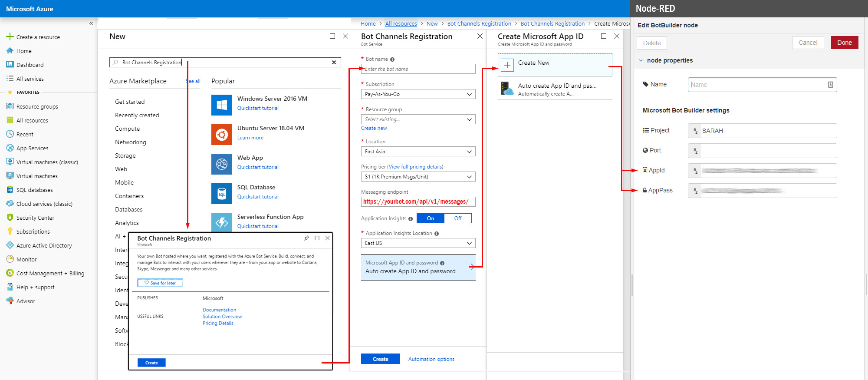Expand the Location East Asia dropdown
The height and width of the screenshot is (380, 868).
tap(418, 152)
